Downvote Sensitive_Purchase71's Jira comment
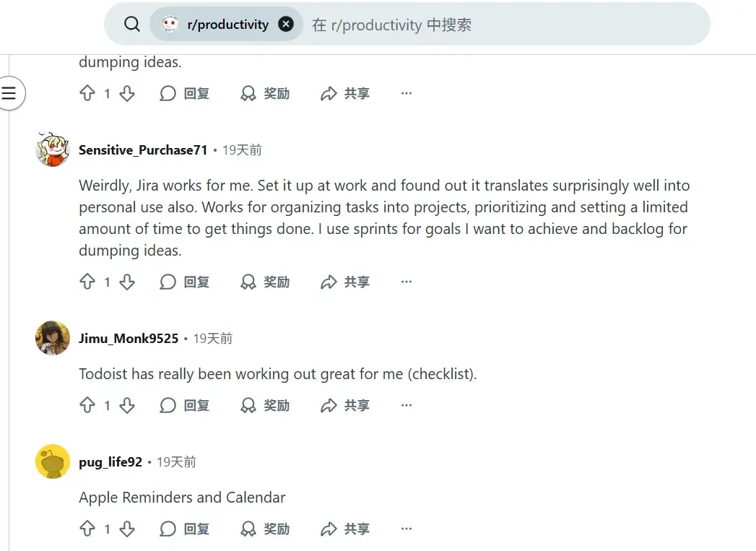This screenshot has height=551, width=756. [x=127, y=282]
